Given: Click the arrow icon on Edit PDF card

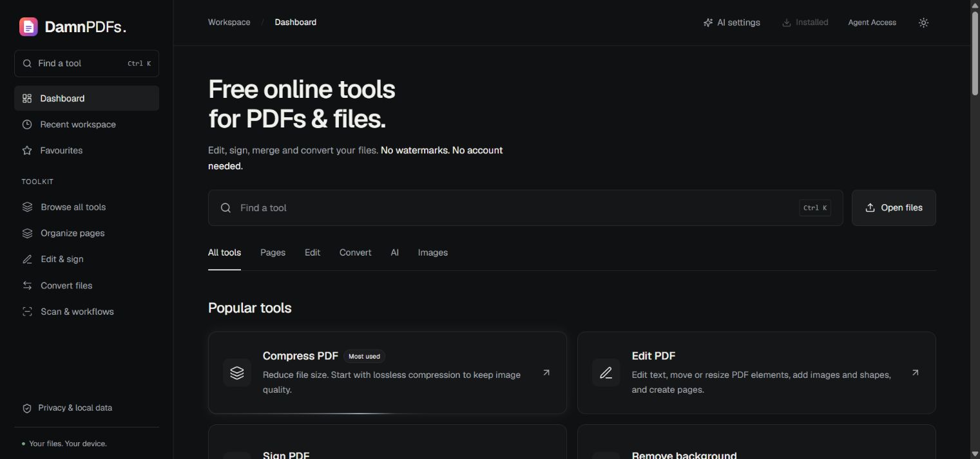Looking at the screenshot, I should [x=915, y=372].
